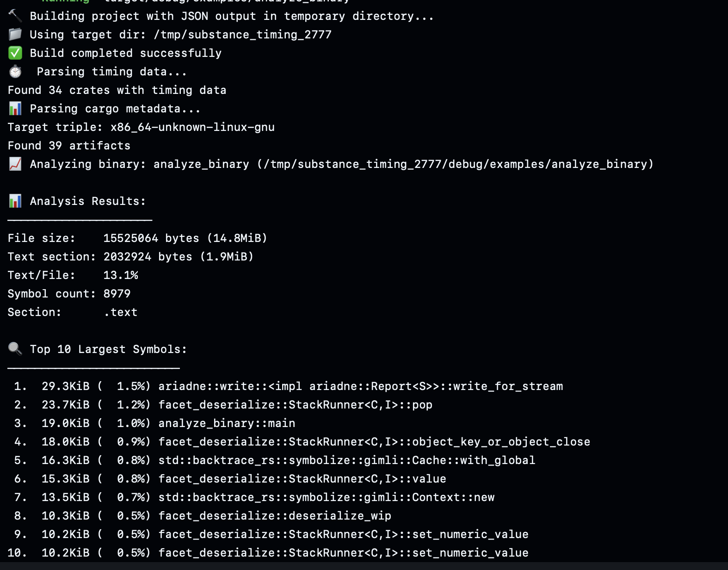The image size is (728, 570).
Task: Click the analyze_binary::main symbol line
Action: (x=227, y=423)
